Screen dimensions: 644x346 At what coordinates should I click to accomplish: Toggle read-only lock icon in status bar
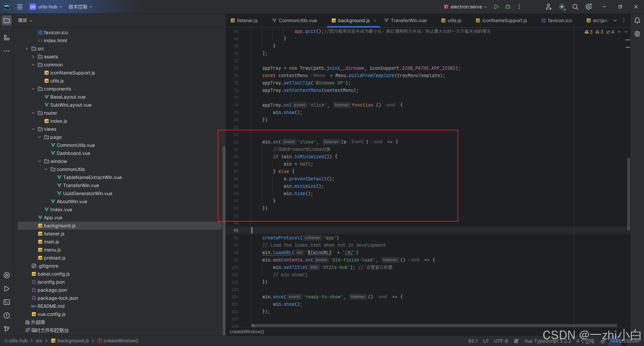(603, 341)
